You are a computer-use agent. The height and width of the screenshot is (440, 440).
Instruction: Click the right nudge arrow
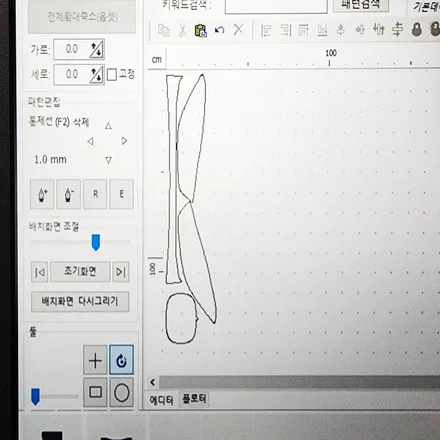click(124, 141)
